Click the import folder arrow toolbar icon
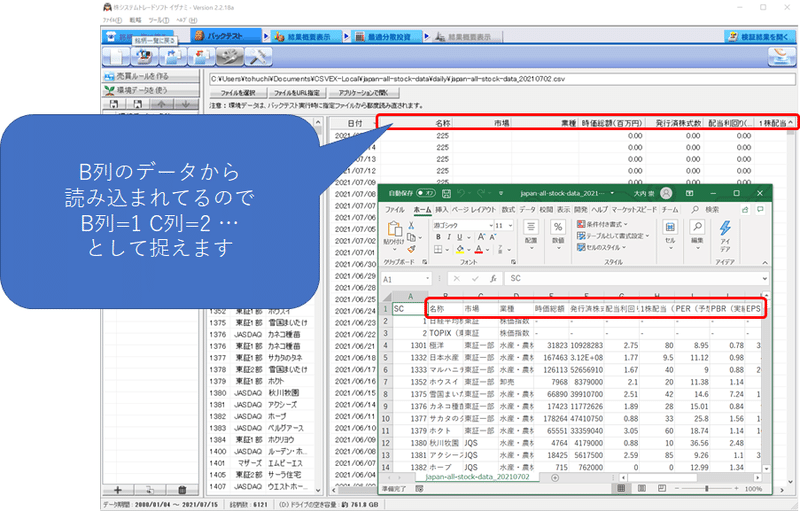 [202, 56]
